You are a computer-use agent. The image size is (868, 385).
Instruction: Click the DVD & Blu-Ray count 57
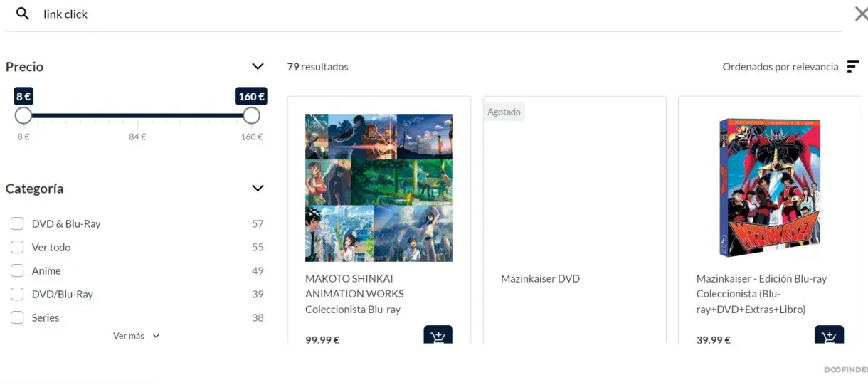[258, 223]
